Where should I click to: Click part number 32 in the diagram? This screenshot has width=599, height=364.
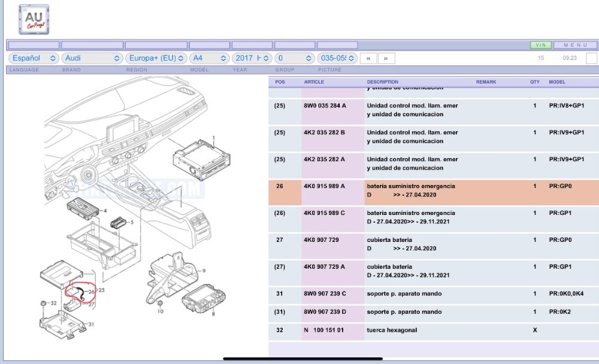[x=53, y=304]
